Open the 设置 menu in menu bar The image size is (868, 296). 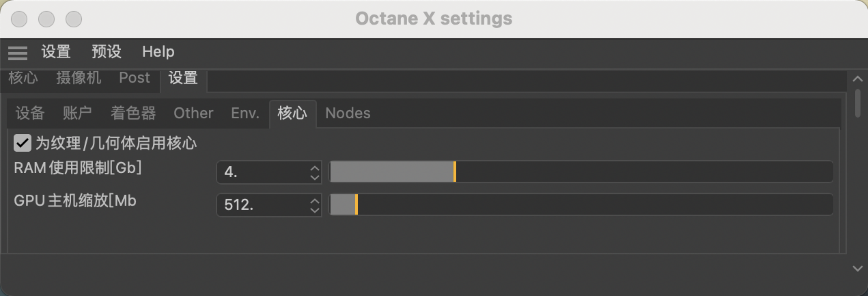click(56, 52)
